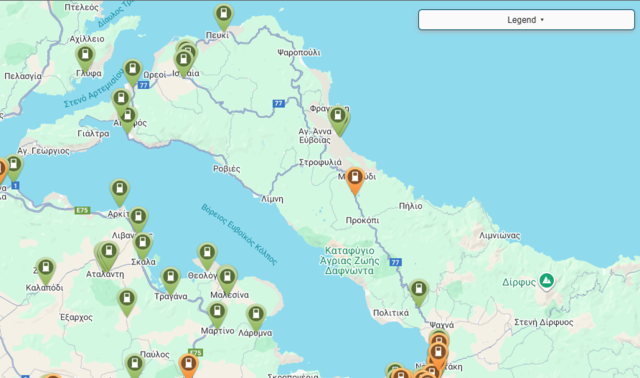Screen dimensions: 640x378
Task: Open the green charger pin at Λιβανάτες
Action: 138,220
